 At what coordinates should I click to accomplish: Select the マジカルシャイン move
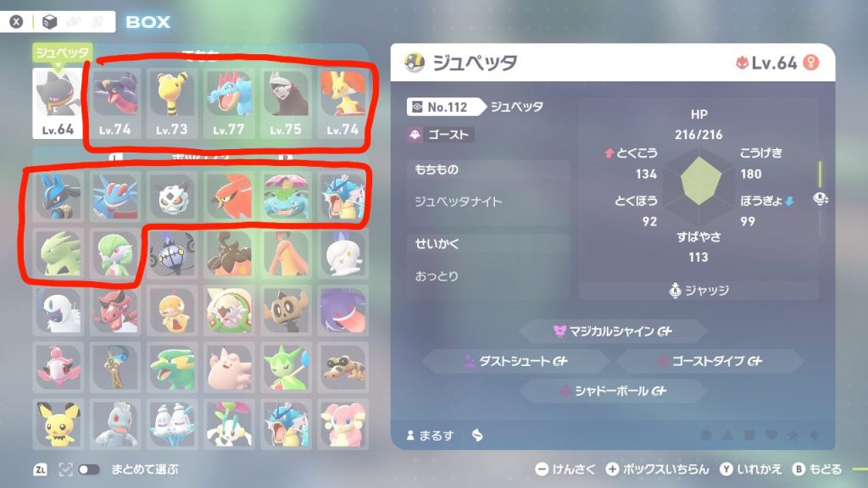(614, 331)
